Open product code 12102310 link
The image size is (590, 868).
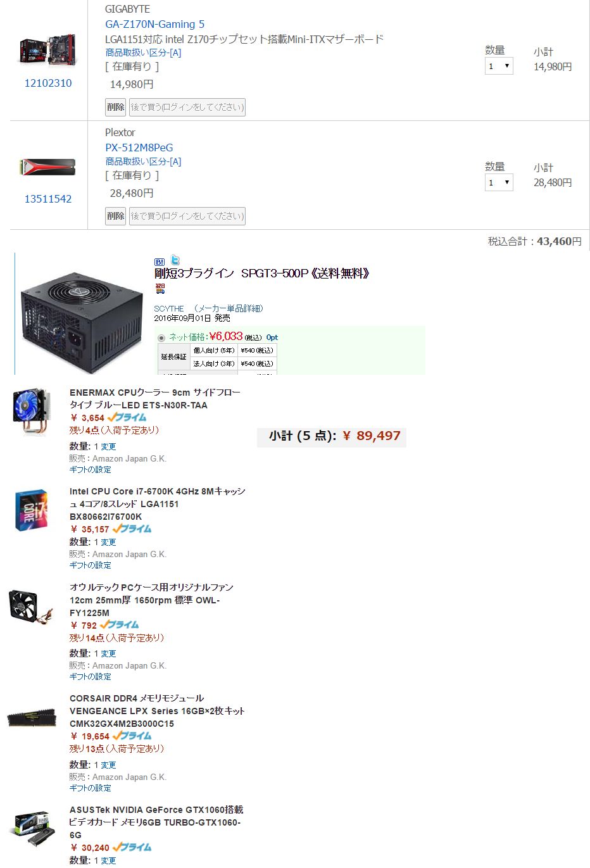pos(48,83)
